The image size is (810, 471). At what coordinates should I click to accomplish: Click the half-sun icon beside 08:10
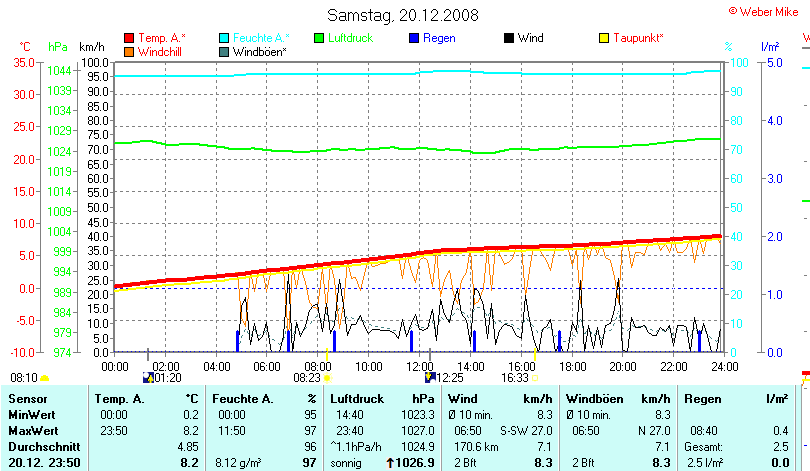[x=44, y=379]
